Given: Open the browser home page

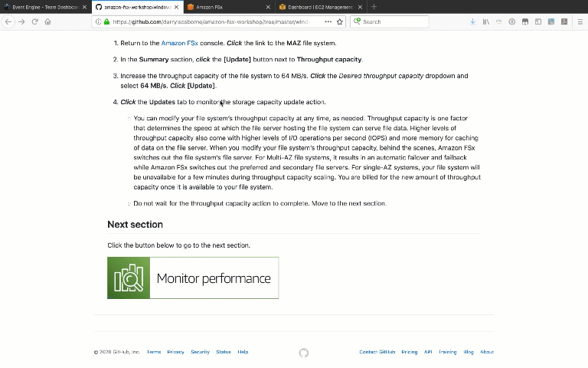Looking at the screenshot, I should [47, 21].
